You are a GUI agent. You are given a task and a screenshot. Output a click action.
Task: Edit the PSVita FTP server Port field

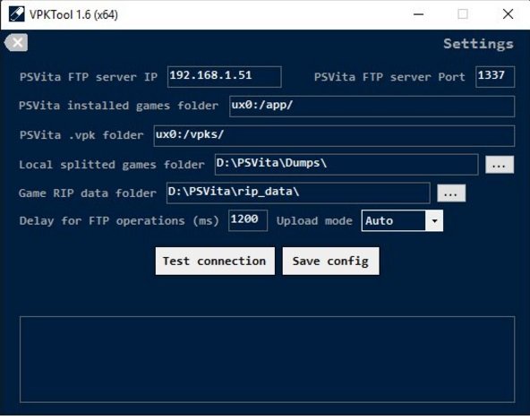(495, 77)
